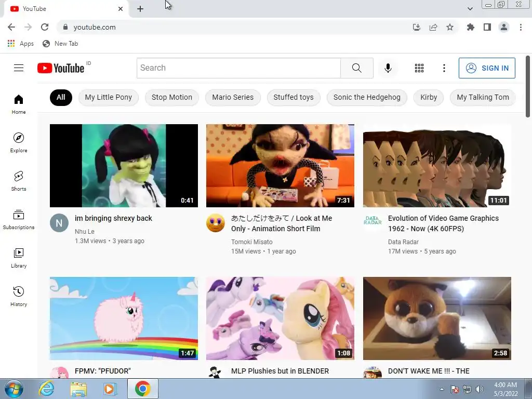532x399 pixels.
Task: Open FPMV: "PFUDOR" video title
Action: click(102, 371)
